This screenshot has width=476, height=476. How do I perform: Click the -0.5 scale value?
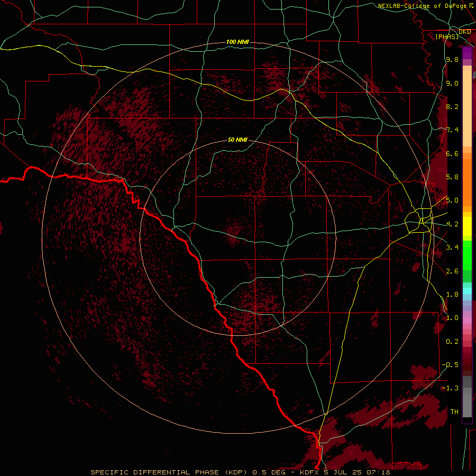pyautogui.click(x=451, y=365)
